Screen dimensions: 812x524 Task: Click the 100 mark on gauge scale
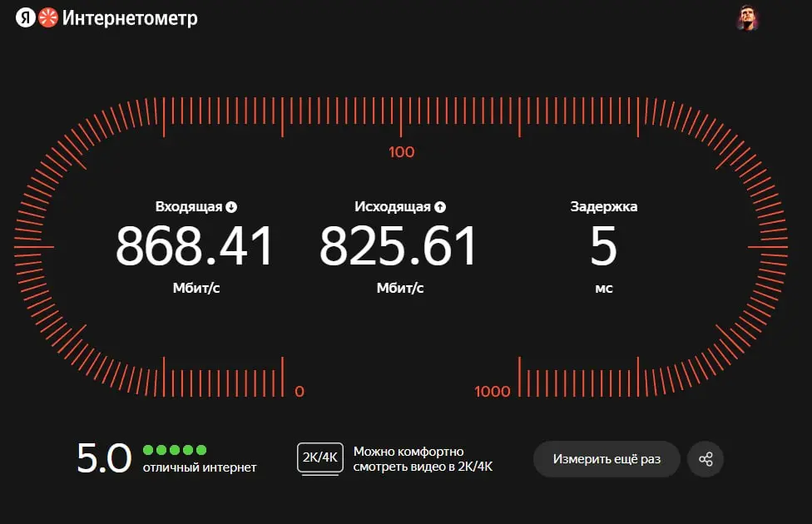401,152
